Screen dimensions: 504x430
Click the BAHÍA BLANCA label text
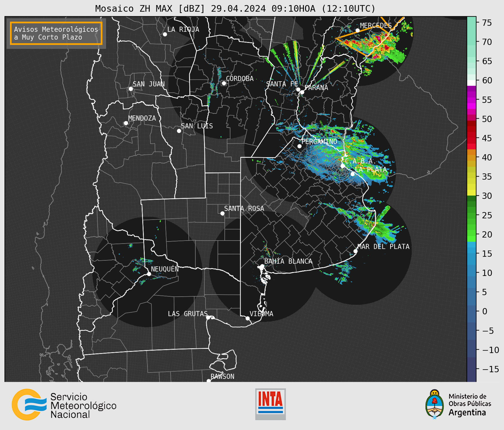[x=288, y=261]
